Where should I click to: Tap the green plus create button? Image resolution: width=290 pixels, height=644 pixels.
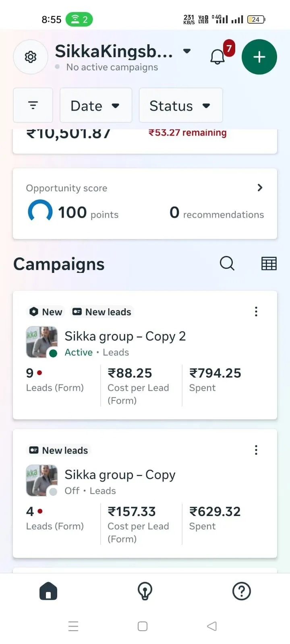[x=259, y=57]
